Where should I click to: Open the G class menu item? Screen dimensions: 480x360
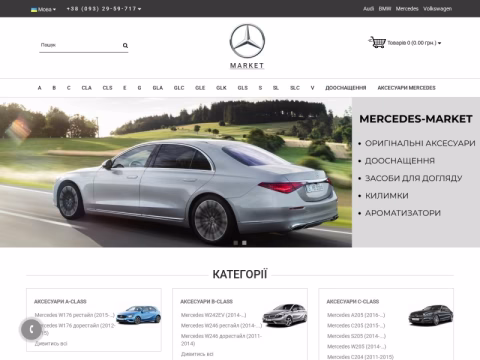[x=139, y=88]
